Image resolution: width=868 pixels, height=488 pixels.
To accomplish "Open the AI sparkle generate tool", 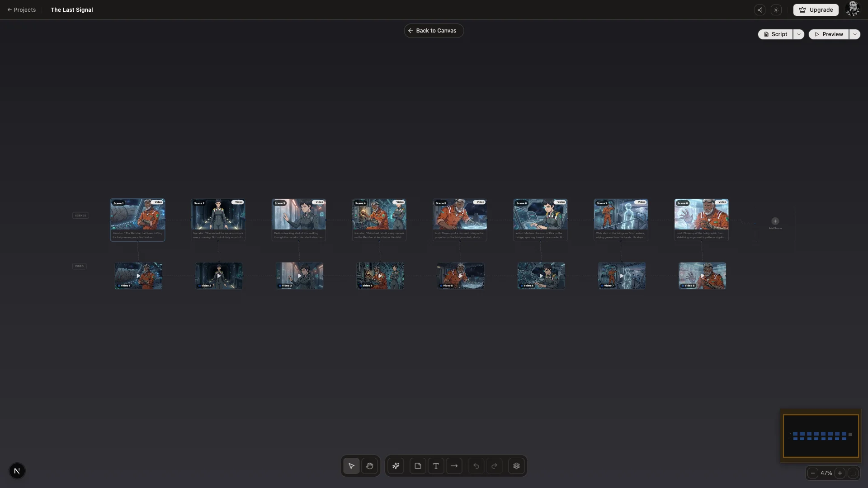I will [396, 466].
